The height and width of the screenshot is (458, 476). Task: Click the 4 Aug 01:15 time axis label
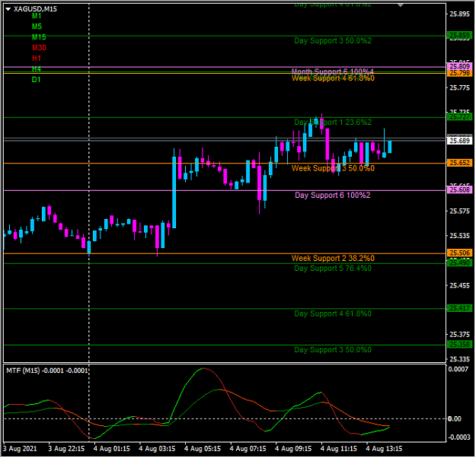[111, 449]
